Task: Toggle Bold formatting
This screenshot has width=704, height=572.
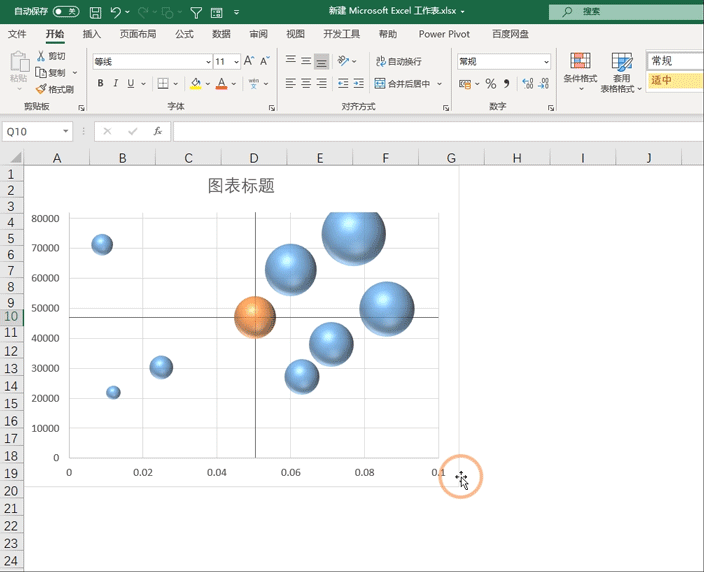Action: [x=100, y=83]
